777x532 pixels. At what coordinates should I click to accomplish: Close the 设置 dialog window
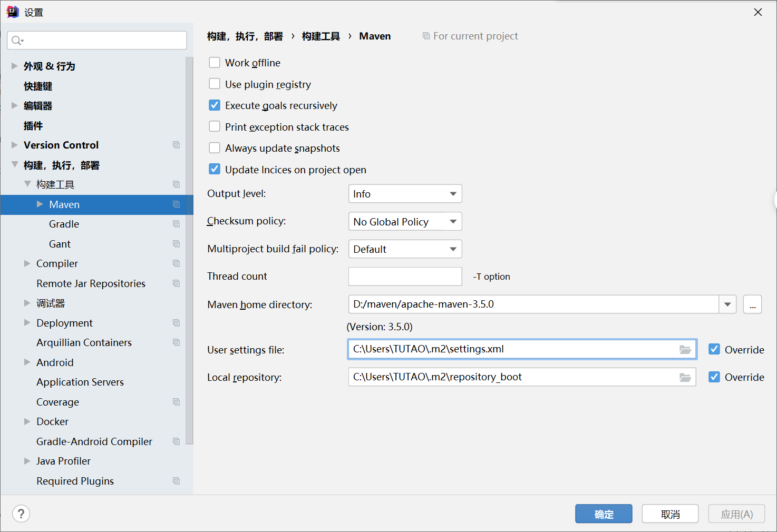758,12
